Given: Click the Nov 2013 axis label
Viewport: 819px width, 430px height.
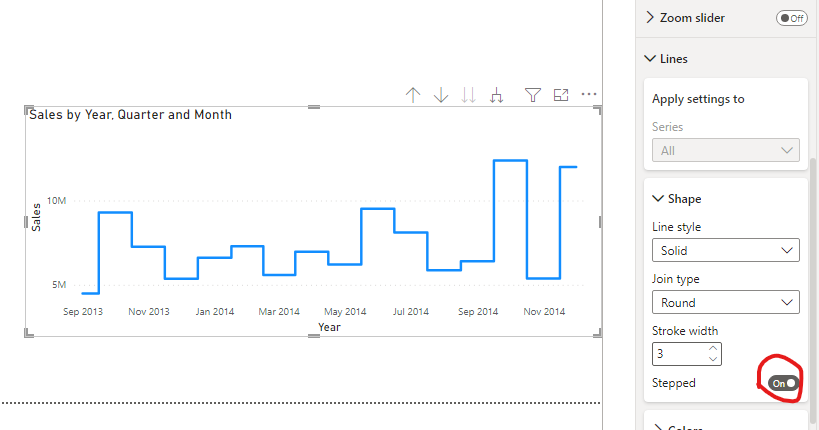Looking at the screenshot, I should pyautogui.click(x=149, y=311).
